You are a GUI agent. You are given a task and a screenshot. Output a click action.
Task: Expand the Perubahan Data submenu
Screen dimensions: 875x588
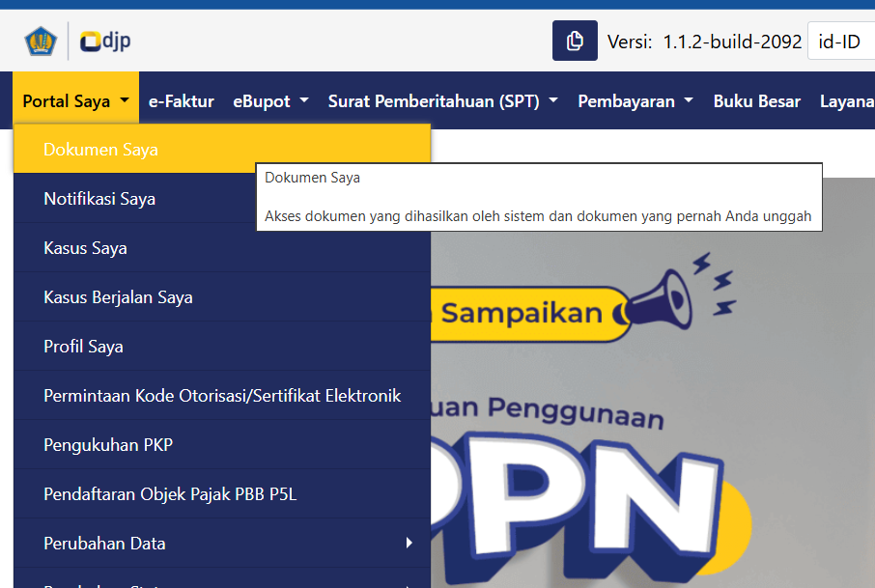[222, 543]
